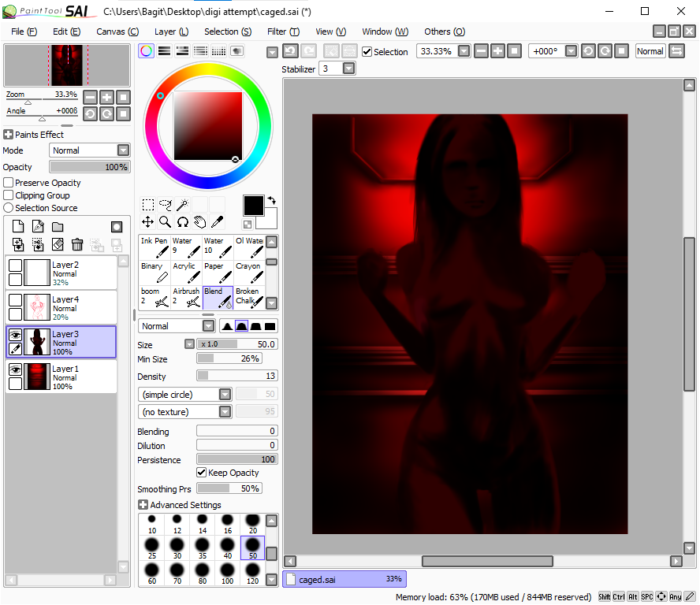Click the brush Size value field
Image resolution: width=700 pixels, height=605 pixels.
(237, 344)
